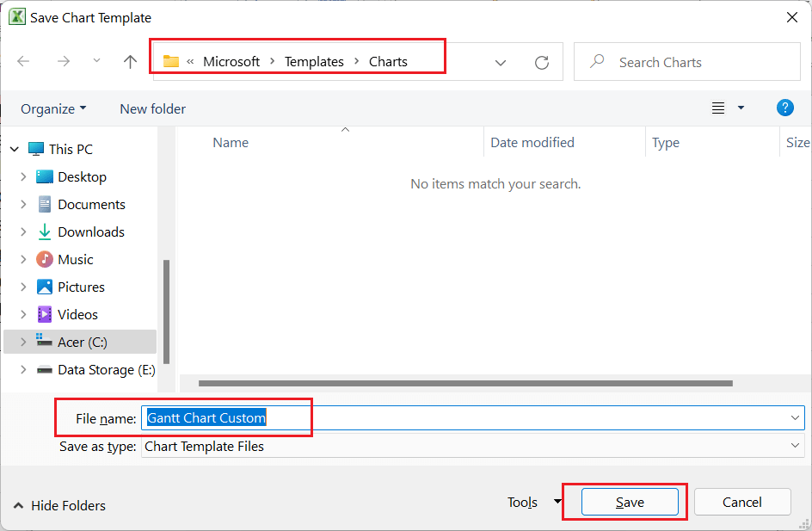812x531 pixels.
Task: Expand the address bar previous locations dropdown
Action: point(501,62)
